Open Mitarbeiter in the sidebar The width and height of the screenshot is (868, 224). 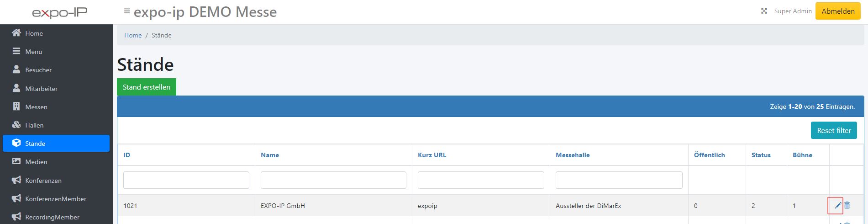41,89
